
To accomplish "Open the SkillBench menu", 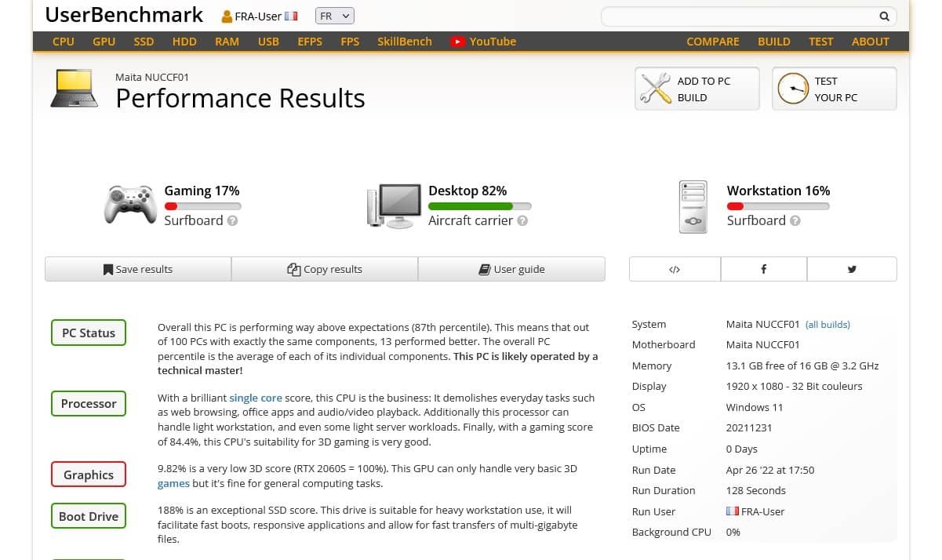I will [405, 42].
